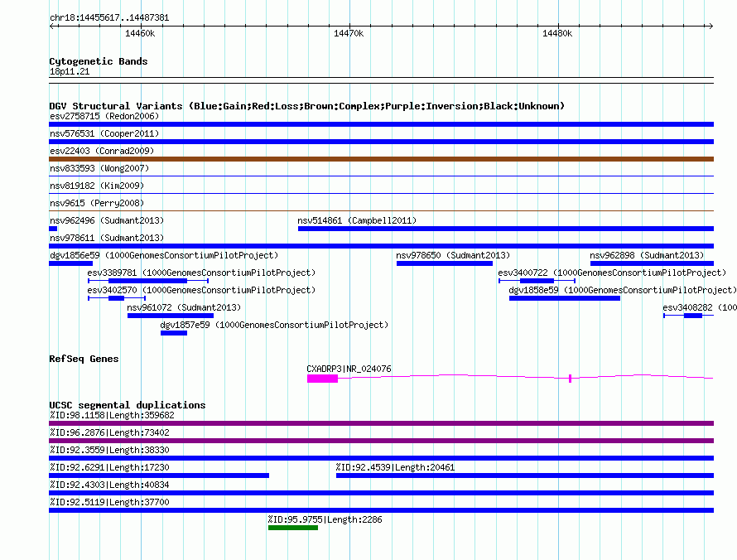This screenshot has width=737, height=560.
Task: Click the DGV Structural Variants track title
Action: pos(307,106)
